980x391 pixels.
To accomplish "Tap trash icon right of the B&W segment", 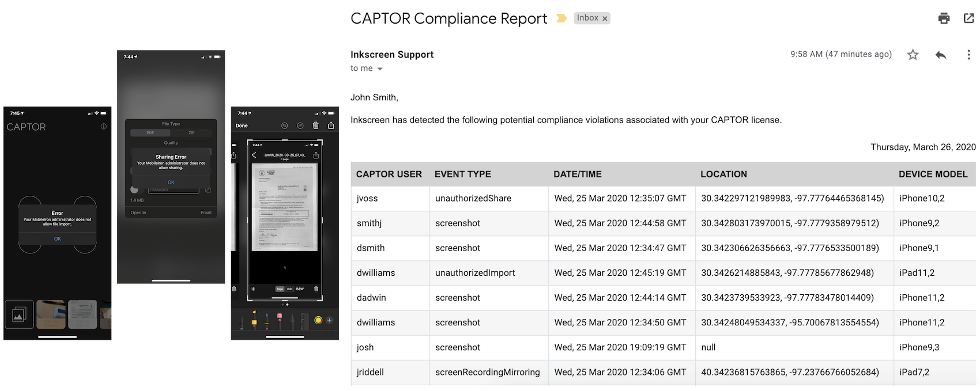I will [316, 288].
